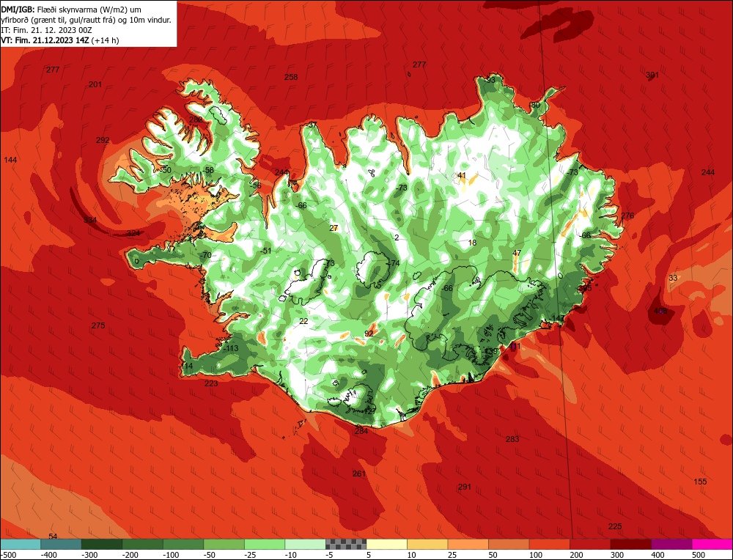Viewport: 733px width, 560px height.
Task: Click the map value 324 near Breiðafjörður
Action: pyautogui.click(x=133, y=233)
